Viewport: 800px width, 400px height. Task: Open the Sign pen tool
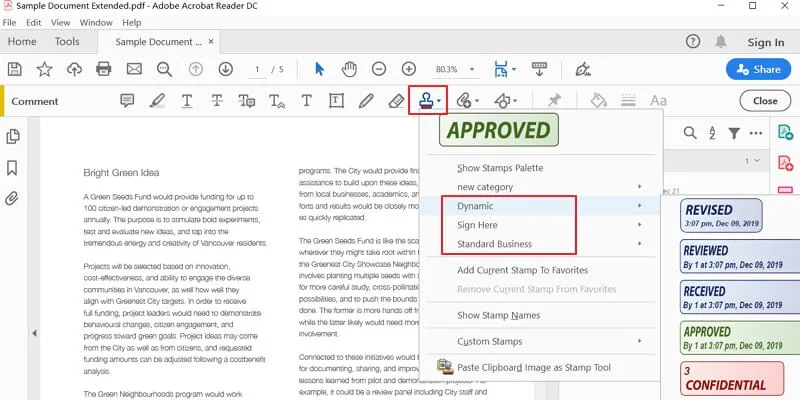[x=583, y=69]
